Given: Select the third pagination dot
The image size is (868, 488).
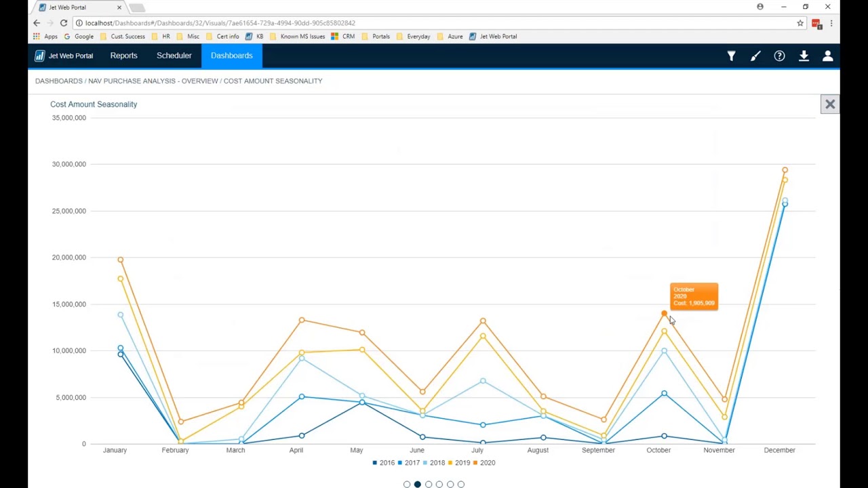Looking at the screenshot, I should point(429,485).
